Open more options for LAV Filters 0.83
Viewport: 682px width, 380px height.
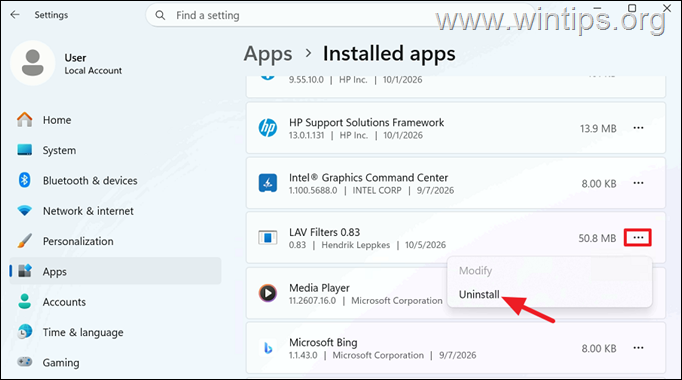click(x=638, y=237)
